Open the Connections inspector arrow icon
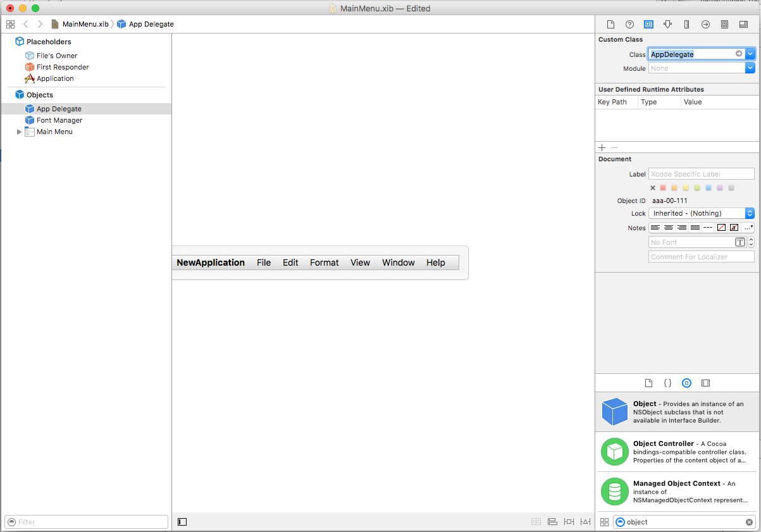 (705, 24)
